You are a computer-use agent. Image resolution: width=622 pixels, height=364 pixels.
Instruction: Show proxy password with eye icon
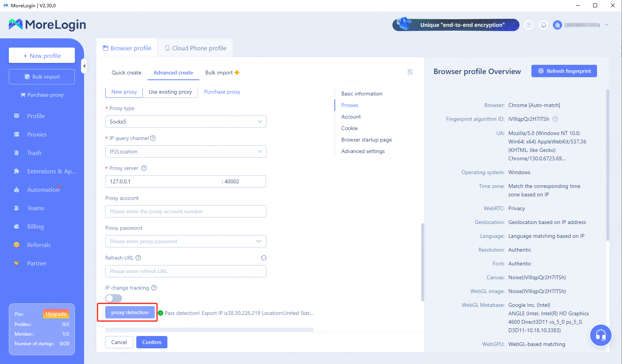click(x=259, y=241)
